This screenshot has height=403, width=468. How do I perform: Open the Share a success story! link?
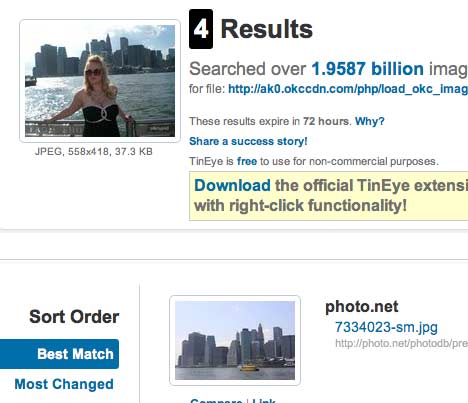pos(248,141)
